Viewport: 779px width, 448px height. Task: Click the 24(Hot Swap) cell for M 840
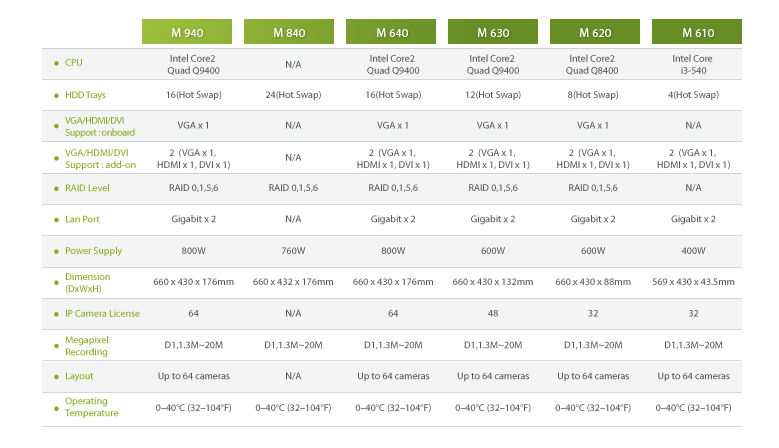[293, 95]
